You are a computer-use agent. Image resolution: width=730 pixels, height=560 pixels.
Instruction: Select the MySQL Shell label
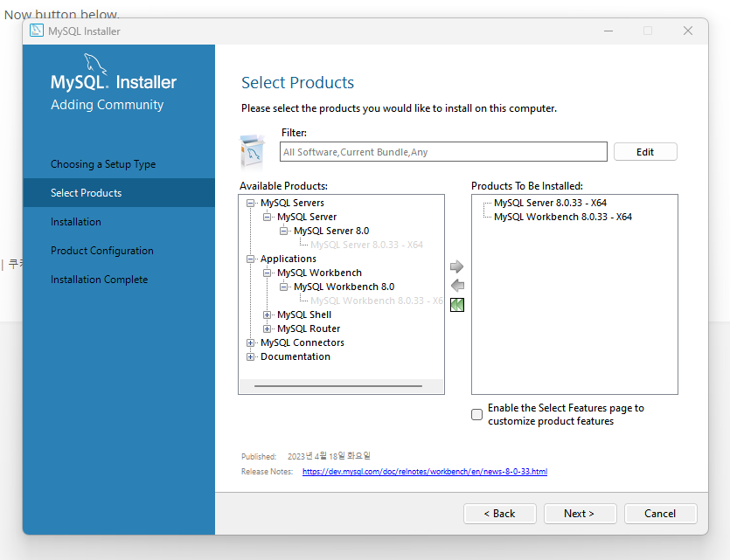304,315
